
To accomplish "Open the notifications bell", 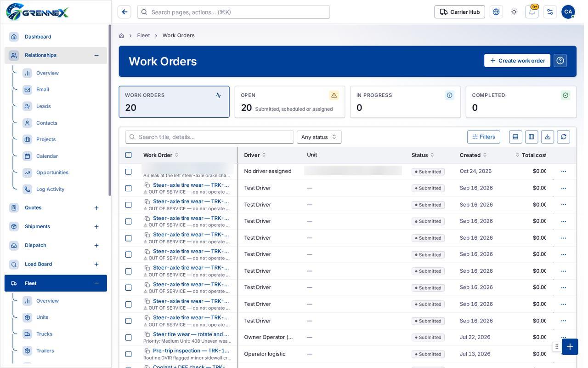I will pyautogui.click(x=532, y=12).
